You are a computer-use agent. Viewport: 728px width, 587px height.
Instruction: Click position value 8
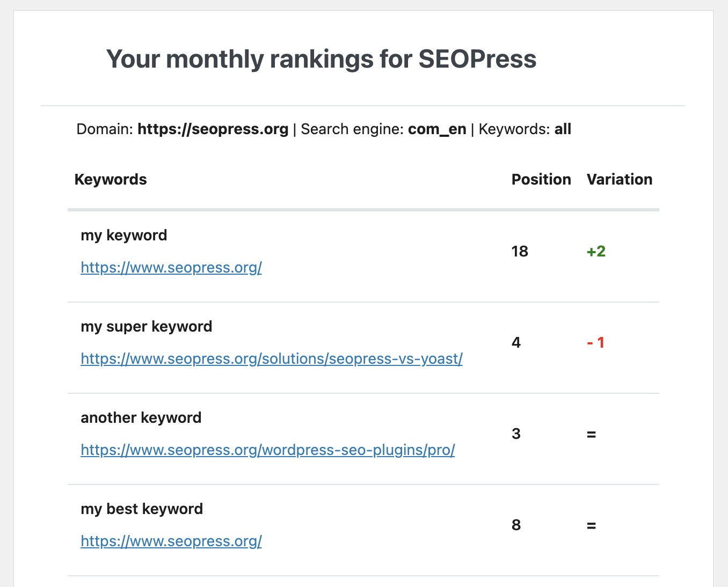[516, 525]
